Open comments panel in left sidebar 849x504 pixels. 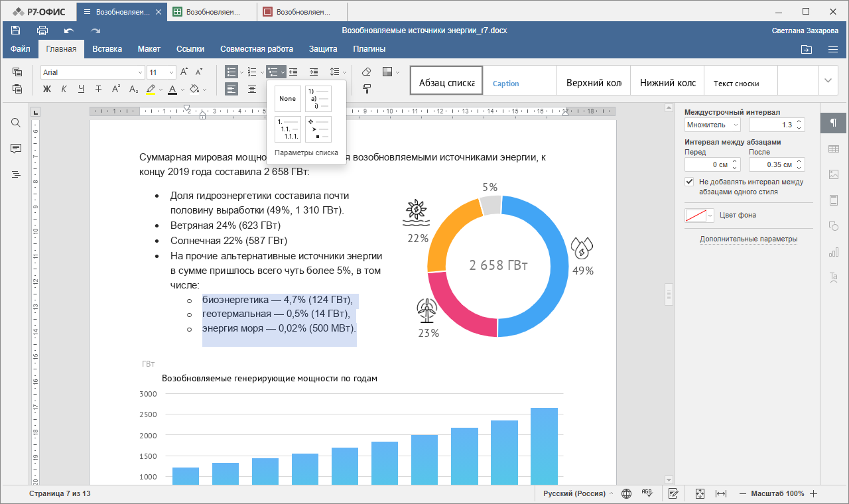click(16, 149)
